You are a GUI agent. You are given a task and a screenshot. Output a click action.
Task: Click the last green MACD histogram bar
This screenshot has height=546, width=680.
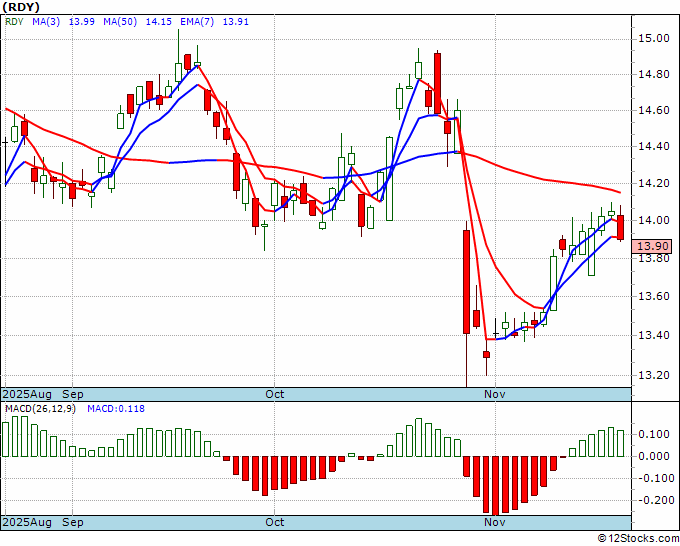click(621, 444)
